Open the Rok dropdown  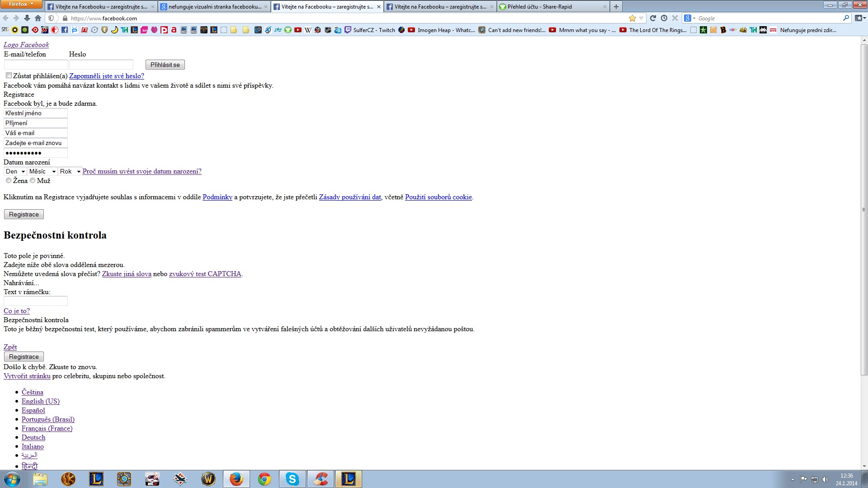click(70, 171)
